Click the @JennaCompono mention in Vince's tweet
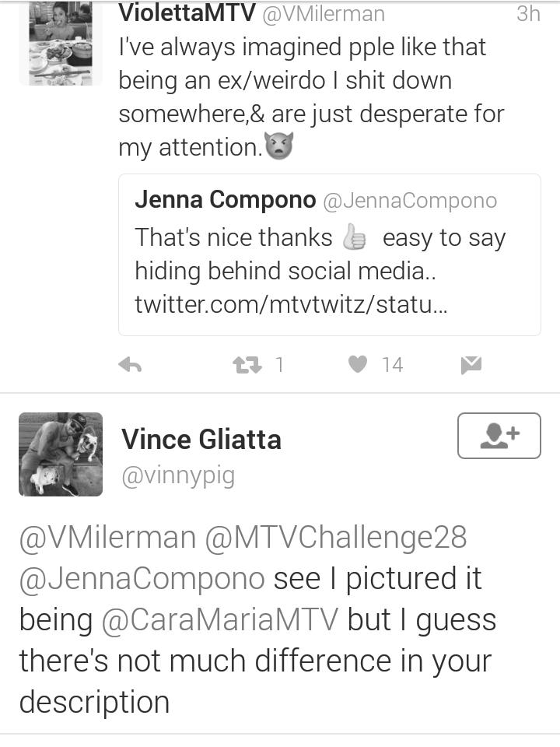The height and width of the screenshot is (747, 560). pyautogui.click(x=142, y=579)
